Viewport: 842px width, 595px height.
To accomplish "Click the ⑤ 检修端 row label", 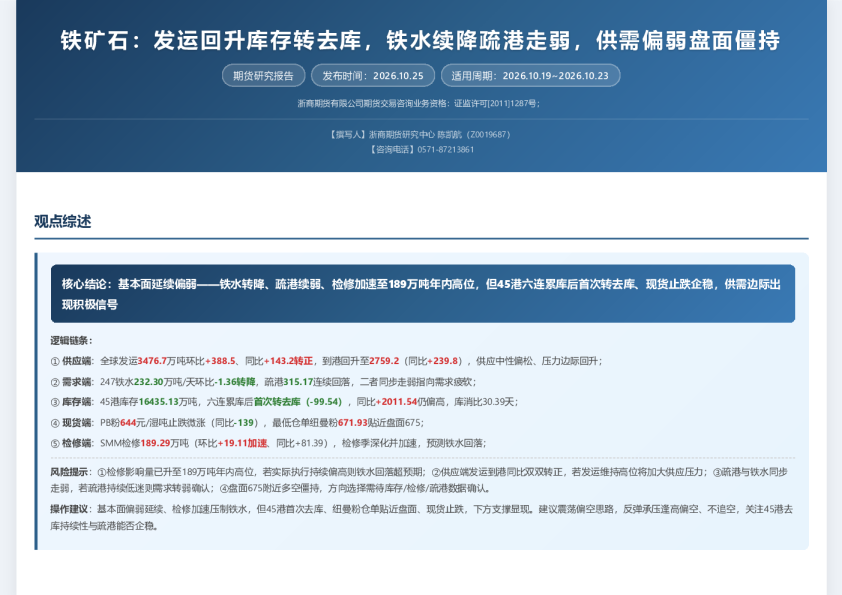I will click(72, 443).
